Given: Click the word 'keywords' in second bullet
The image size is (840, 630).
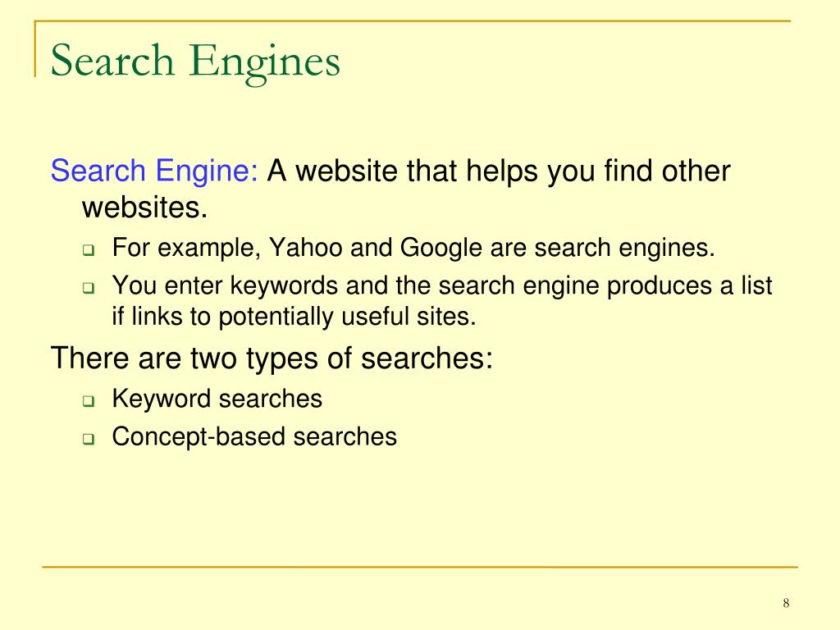Looking at the screenshot, I should tap(284, 285).
